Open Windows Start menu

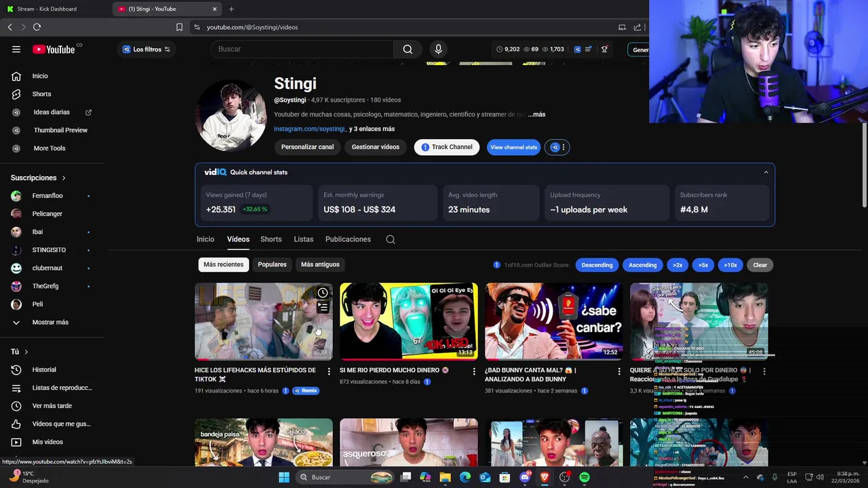(284, 477)
